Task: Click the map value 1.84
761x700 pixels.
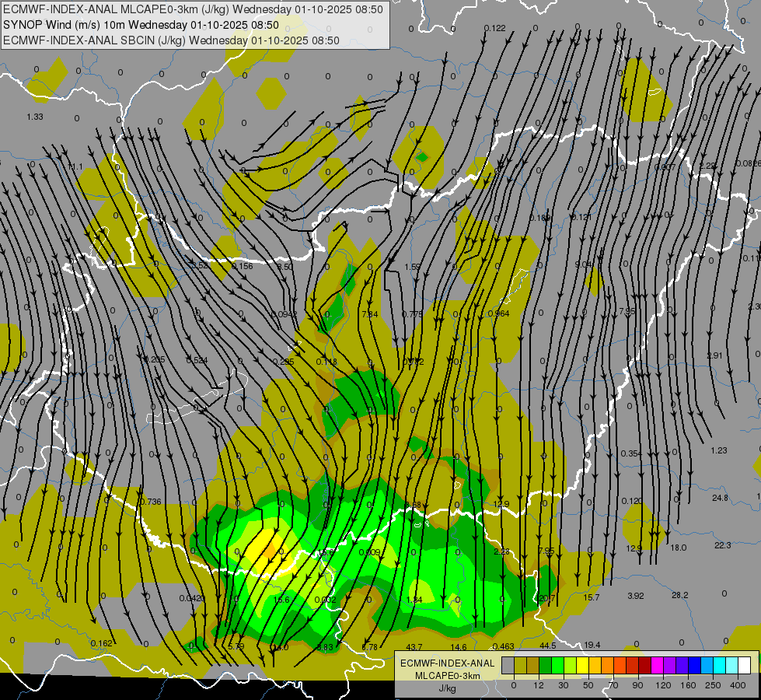Action: click(414, 600)
